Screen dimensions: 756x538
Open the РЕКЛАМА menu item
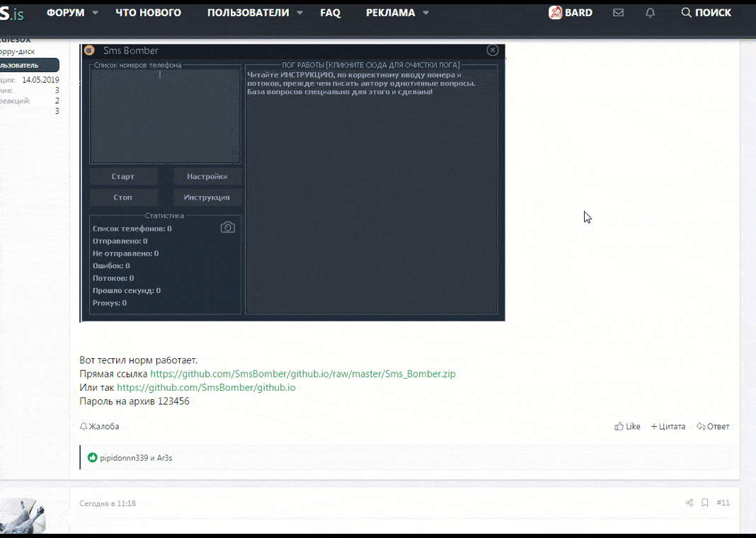click(x=390, y=13)
